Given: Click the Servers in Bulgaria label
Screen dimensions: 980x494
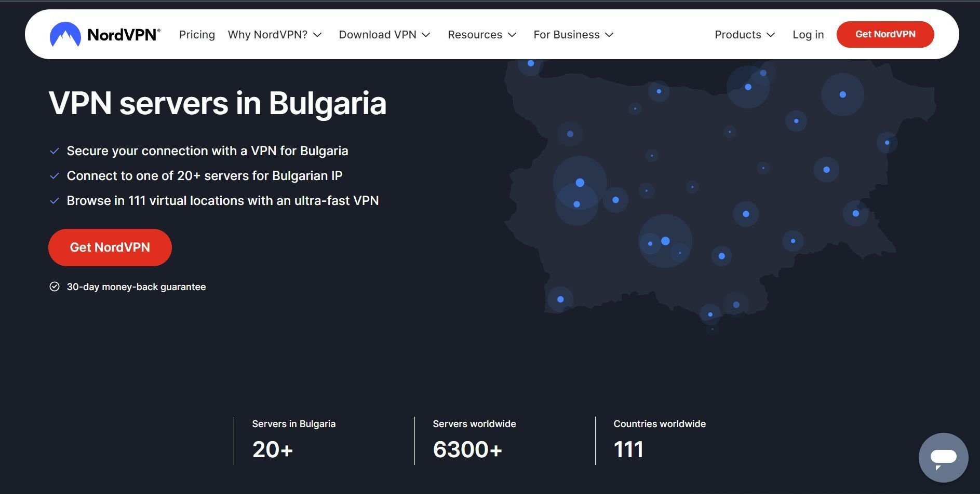Looking at the screenshot, I should tap(294, 424).
